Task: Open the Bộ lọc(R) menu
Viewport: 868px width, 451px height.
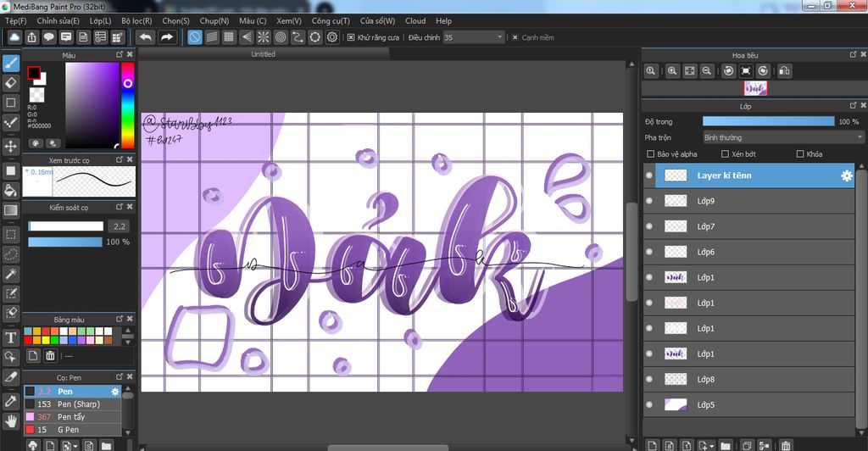Action: coord(136,21)
